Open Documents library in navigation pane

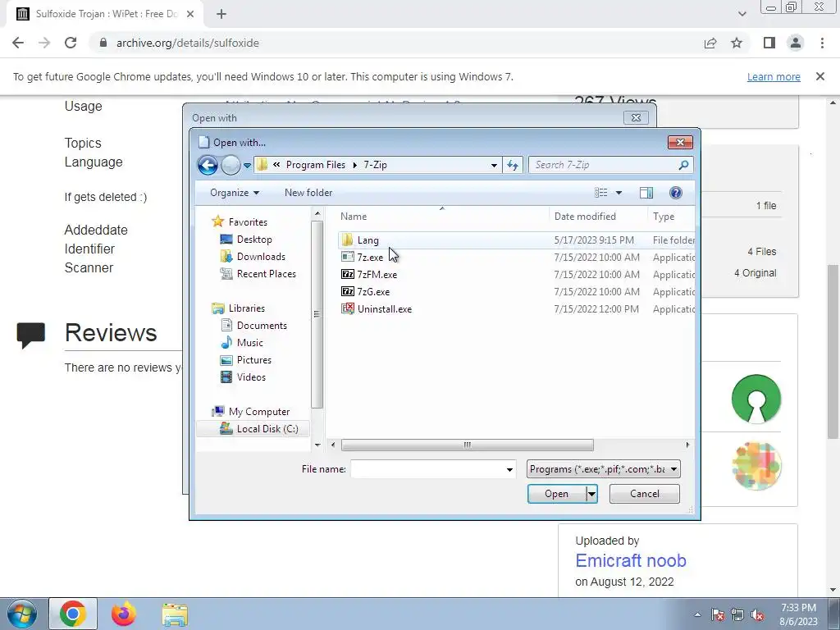point(262,325)
